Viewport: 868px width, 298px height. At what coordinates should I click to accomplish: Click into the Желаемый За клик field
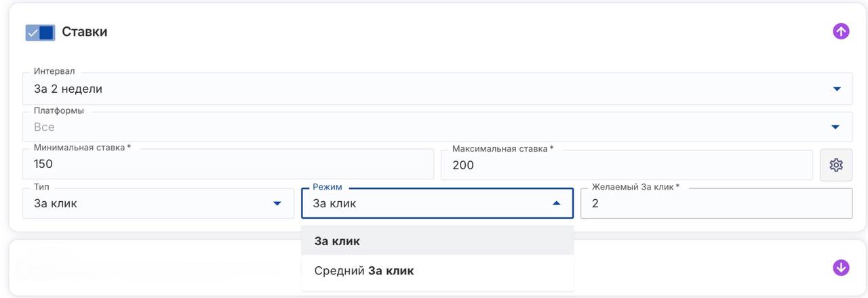click(715, 203)
